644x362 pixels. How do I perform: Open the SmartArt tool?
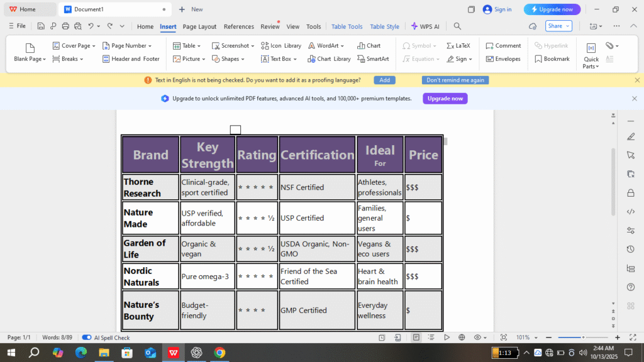tap(361, 59)
